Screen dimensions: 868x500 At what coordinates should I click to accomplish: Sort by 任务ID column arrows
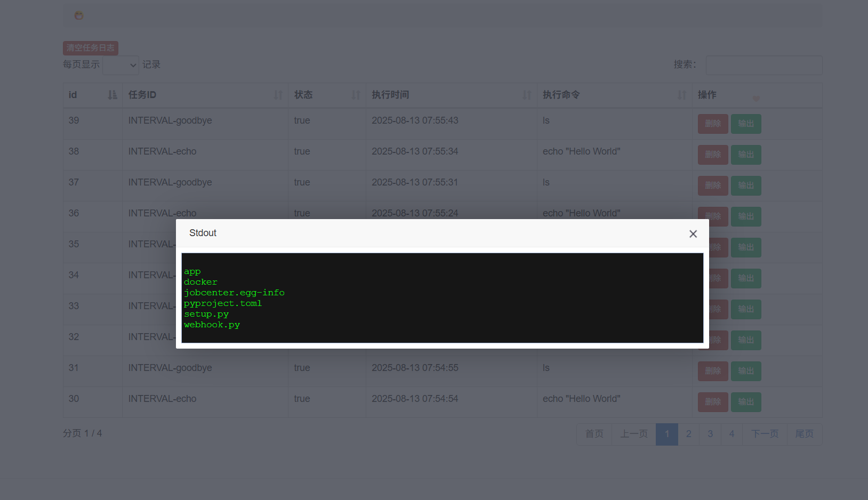point(278,95)
